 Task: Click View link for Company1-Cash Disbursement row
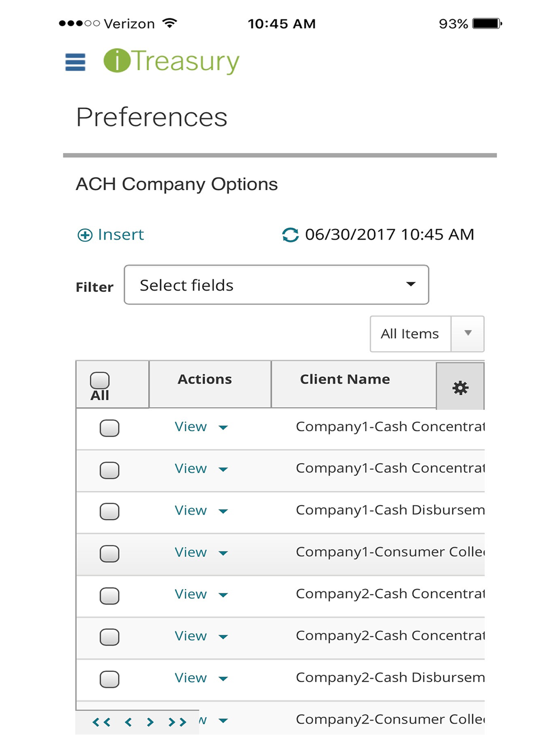click(190, 511)
